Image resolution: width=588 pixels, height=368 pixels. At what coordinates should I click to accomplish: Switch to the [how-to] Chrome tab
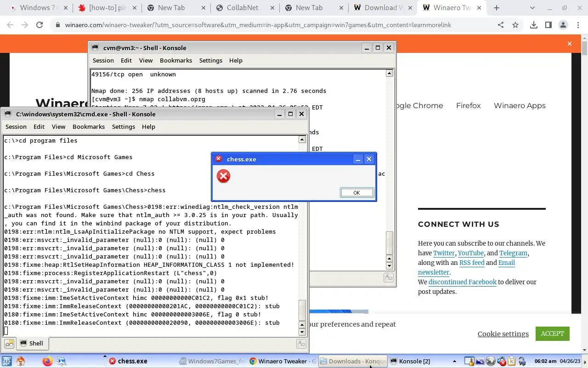coord(107,8)
